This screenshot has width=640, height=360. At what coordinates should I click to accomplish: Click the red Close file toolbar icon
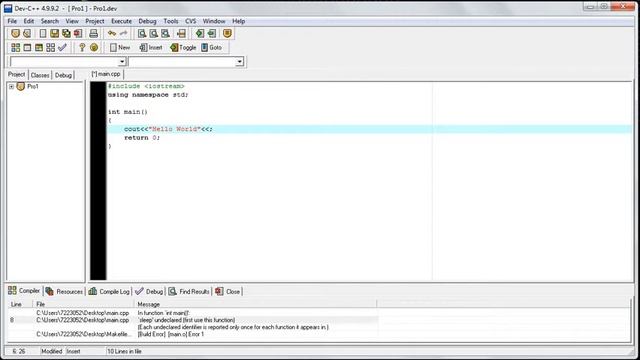tap(78, 33)
